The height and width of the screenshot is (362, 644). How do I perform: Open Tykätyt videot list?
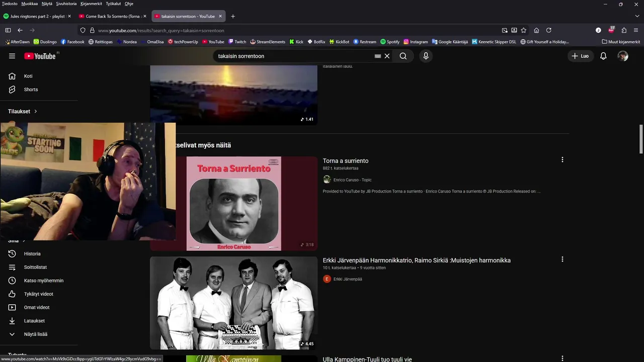pyautogui.click(x=39, y=294)
